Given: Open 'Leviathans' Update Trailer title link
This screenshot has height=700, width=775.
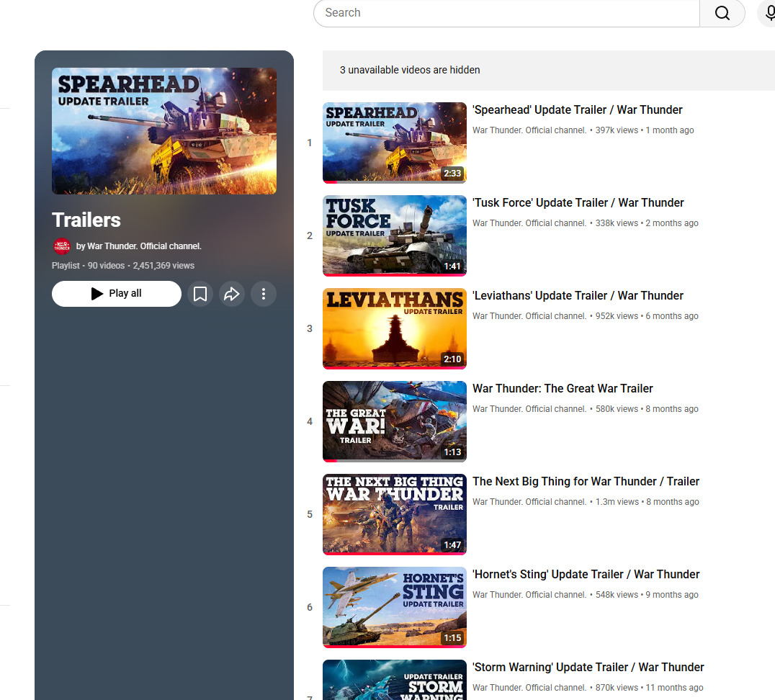Looking at the screenshot, I should [578, 296].
